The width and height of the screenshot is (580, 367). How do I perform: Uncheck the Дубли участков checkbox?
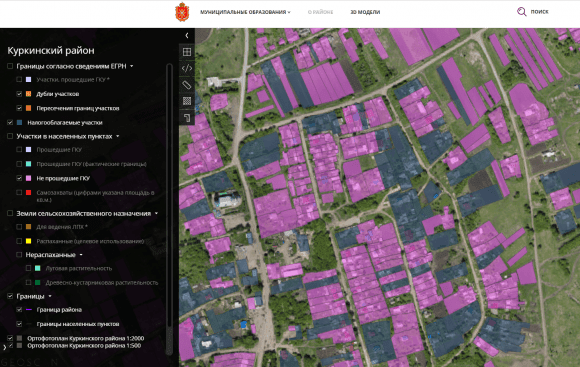[19, 94]
